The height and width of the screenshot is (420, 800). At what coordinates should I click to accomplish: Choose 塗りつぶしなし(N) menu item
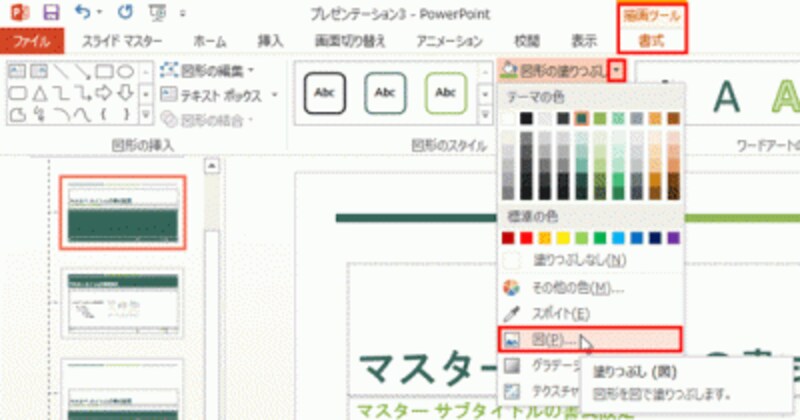click(x=590, y=261)
